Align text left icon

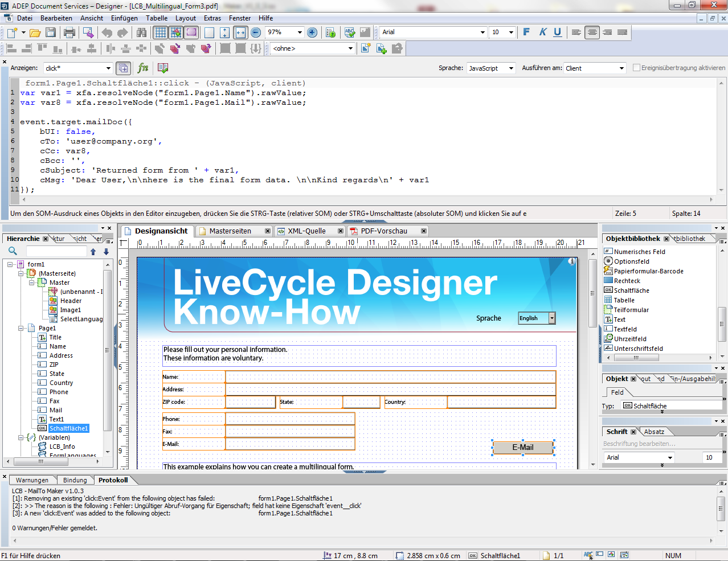[x=576, y=32]
